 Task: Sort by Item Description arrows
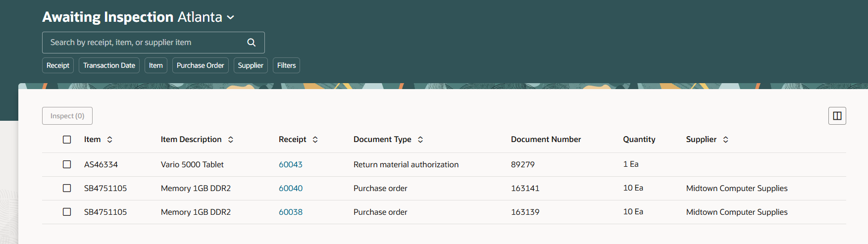(x=231, y=140)
